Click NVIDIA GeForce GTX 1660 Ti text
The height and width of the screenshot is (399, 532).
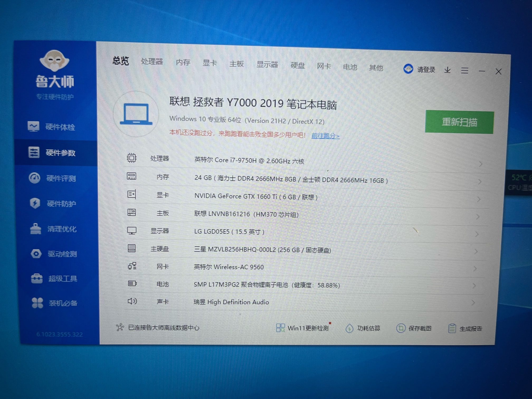(x=256, y=196)
